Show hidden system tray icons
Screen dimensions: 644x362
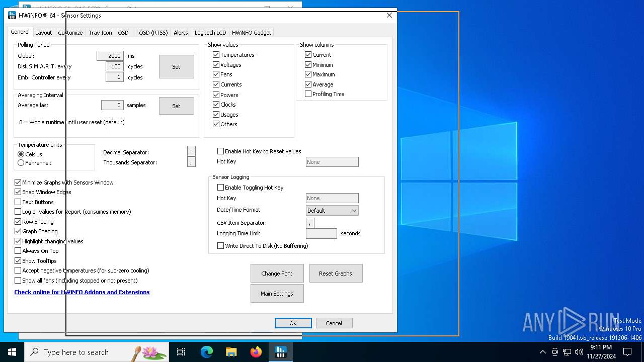pyautogui.click(x=542, y=352)
